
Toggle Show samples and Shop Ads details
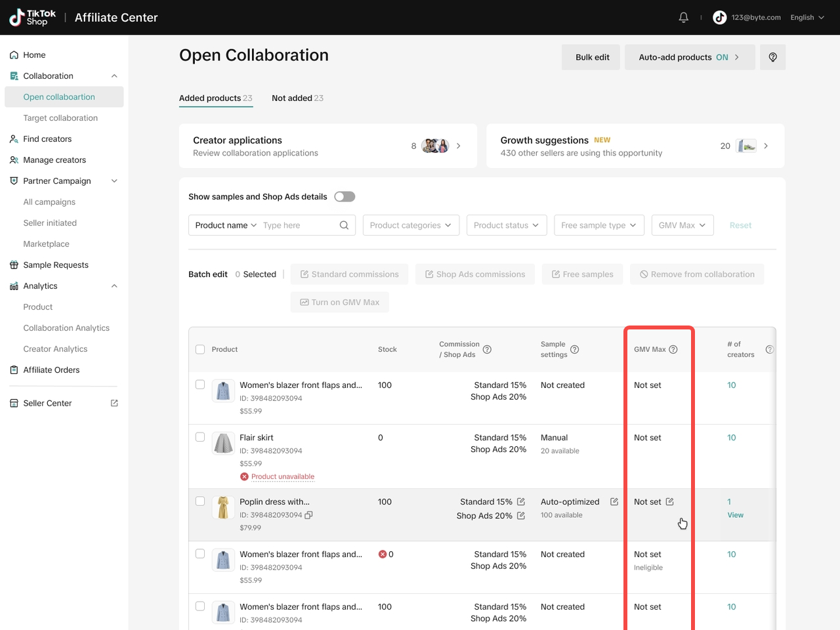pos(345,197)
